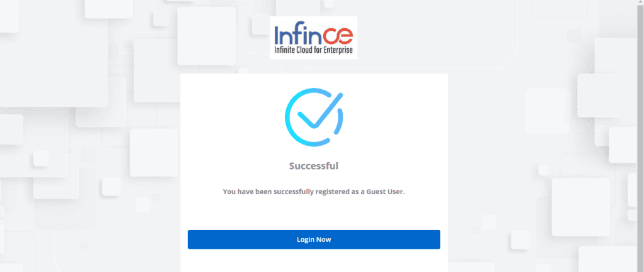
Task: Click the Infince logo at top
Action: pos(314,38)
